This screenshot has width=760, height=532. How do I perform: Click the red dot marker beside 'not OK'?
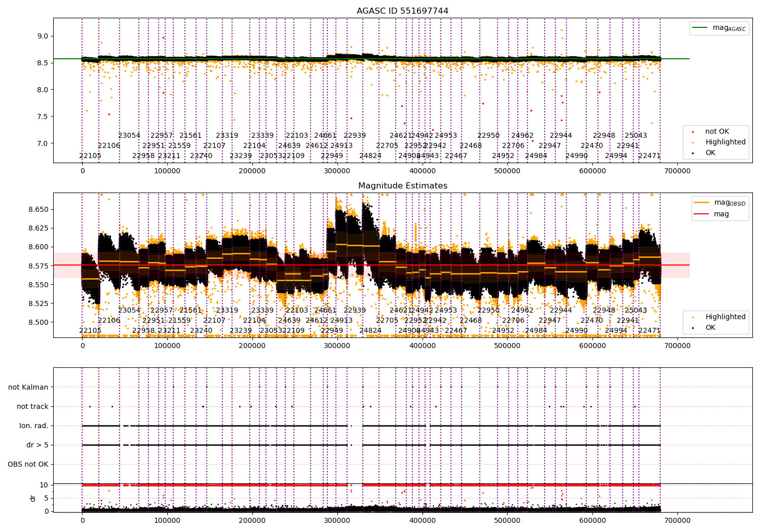click(693, 132)
